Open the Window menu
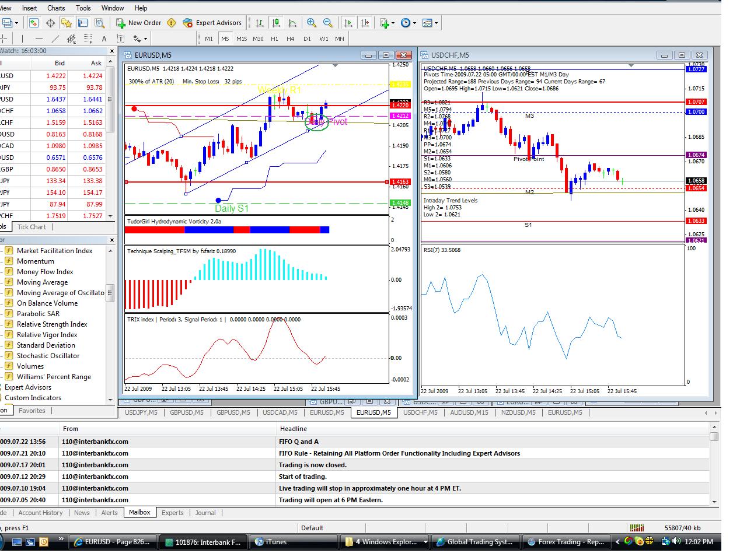The height and width of the screenshot is (560, 747). [113, 8]
